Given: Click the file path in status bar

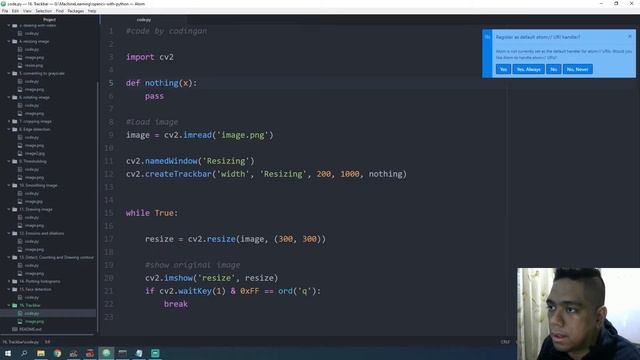Looking at the screenshot, I should coord(20,342).
